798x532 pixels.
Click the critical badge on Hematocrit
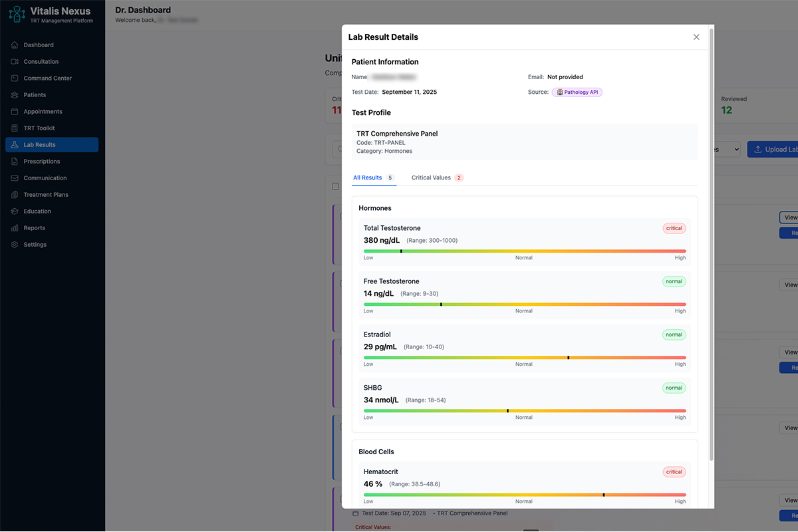click(674, 471)
